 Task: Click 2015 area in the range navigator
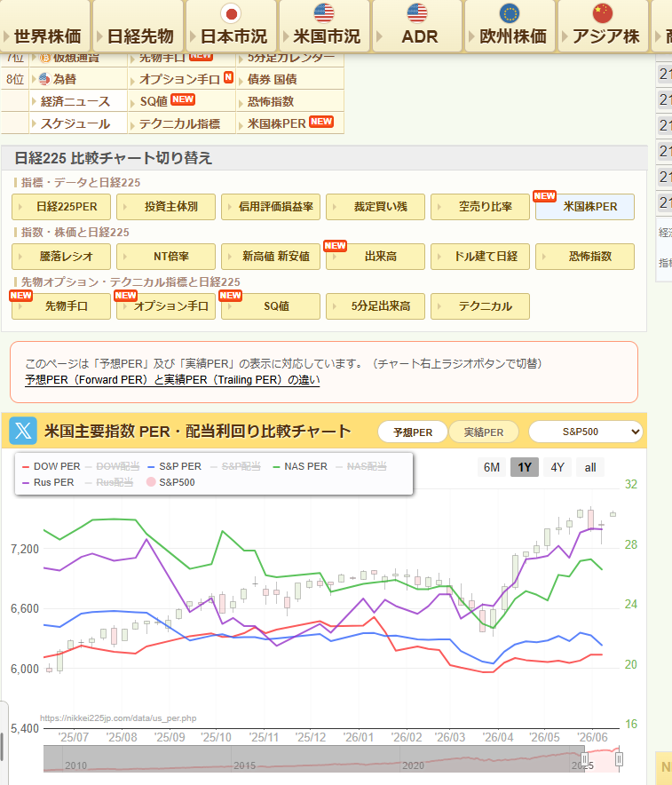tap(244, 765)
